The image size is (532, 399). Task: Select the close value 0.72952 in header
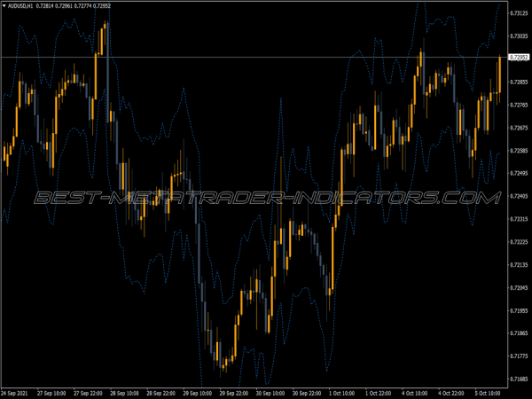102,6
